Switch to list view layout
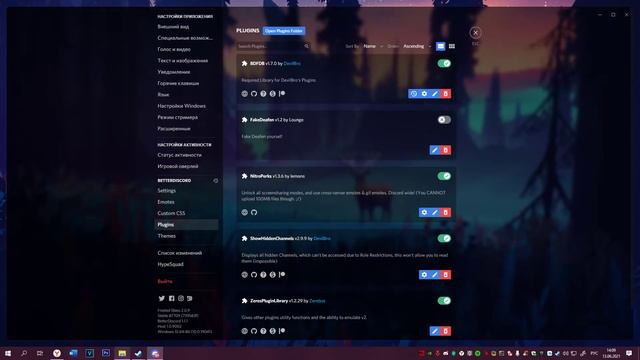Image resolution: width=640 pixels, height=360 pixels. 440,46
